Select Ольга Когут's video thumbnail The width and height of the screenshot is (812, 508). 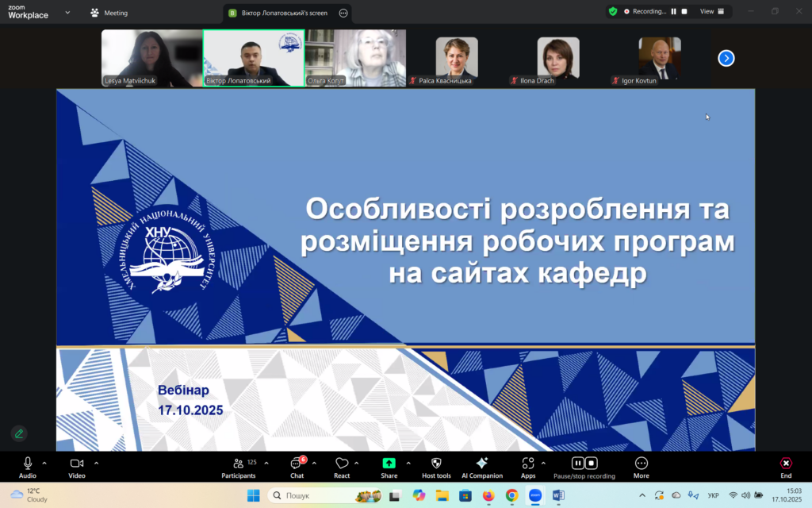coord(356,58)
